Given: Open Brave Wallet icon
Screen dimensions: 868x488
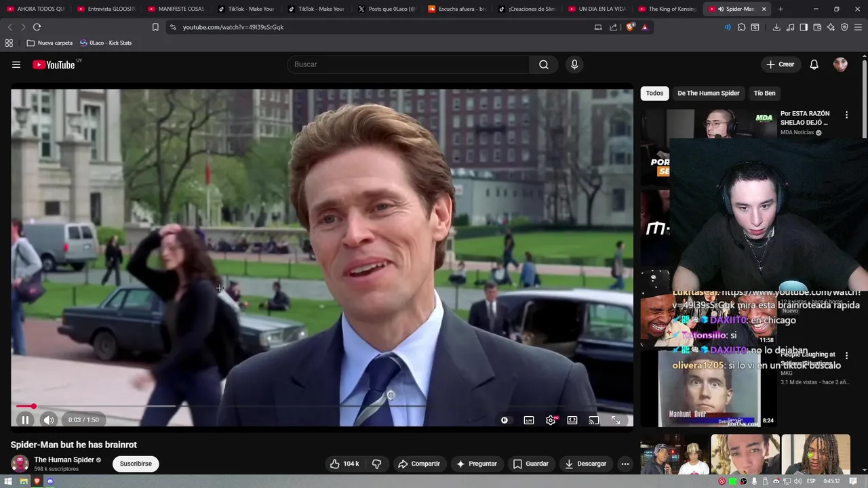Looking at the screenshot, I should pos(817,27).
